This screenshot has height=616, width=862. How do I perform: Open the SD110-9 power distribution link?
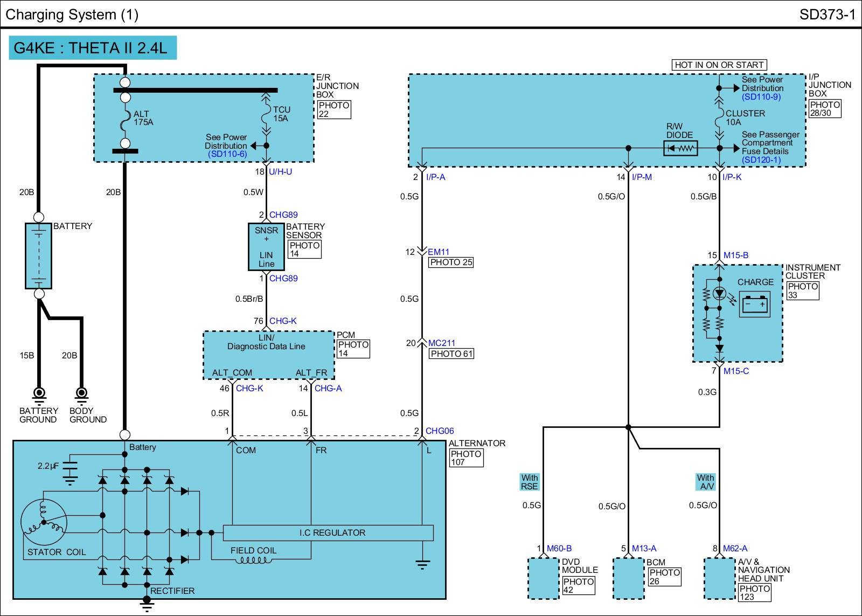(761, 97)
